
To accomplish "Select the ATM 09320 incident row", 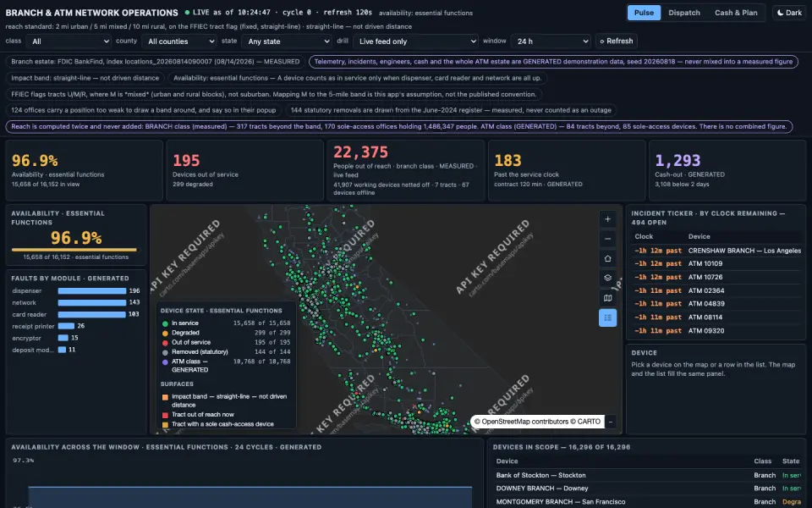I will coord(717,331).
